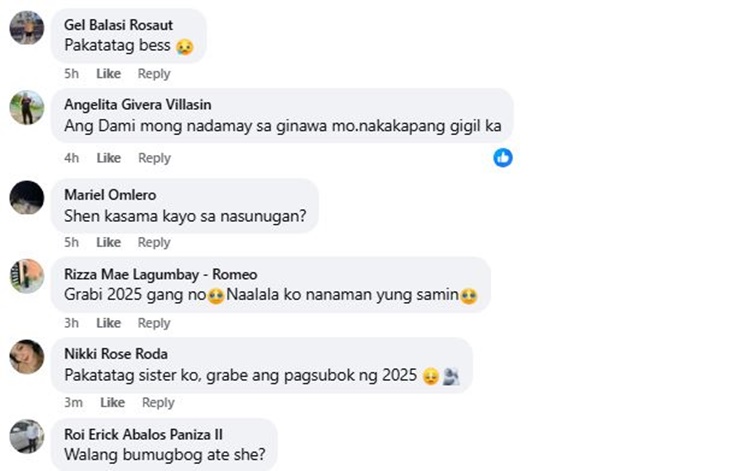Open Rizza Mae Lagumbay's profile photo

click(27, 276)
